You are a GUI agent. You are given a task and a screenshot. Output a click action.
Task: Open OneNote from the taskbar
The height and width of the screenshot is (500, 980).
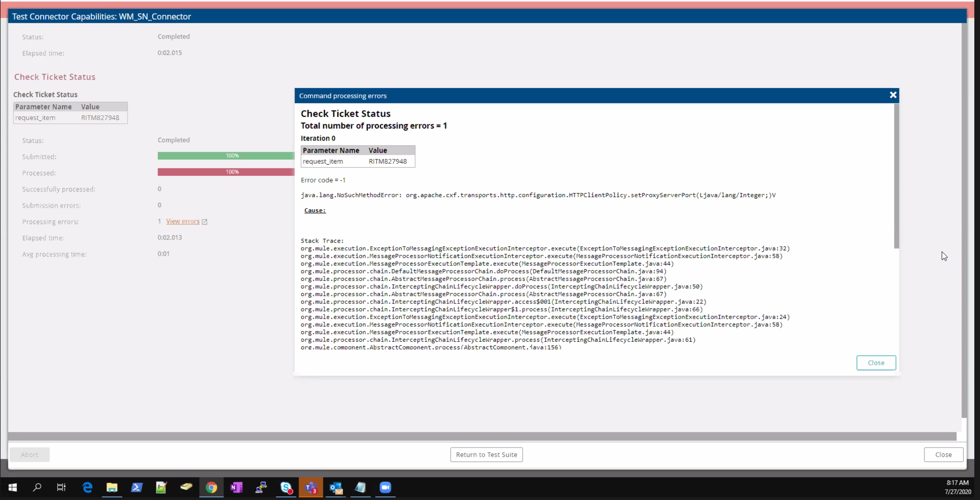[x=236, y=488]
